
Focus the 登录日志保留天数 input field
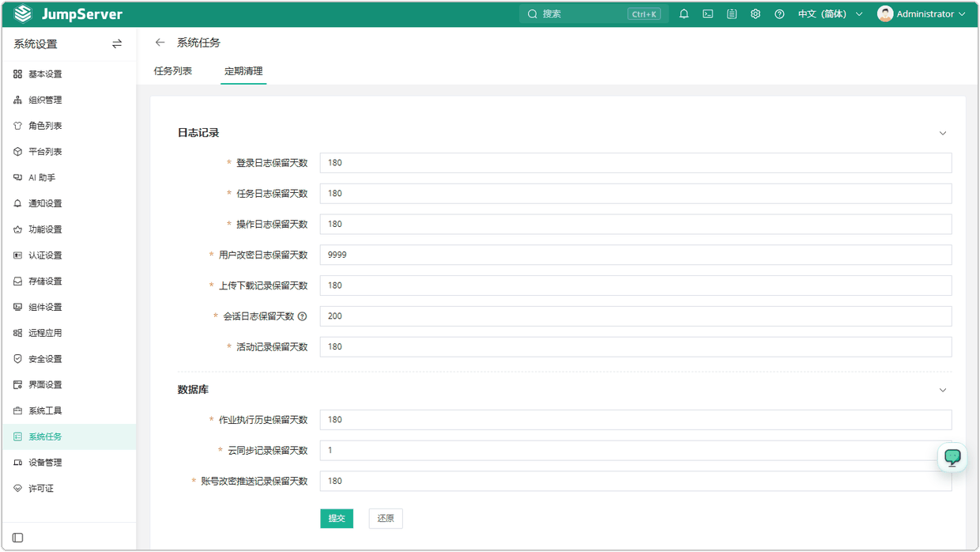635,163
